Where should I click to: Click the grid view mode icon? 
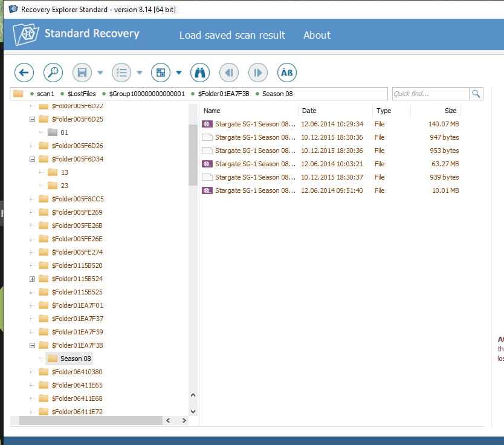pos(161,73)
